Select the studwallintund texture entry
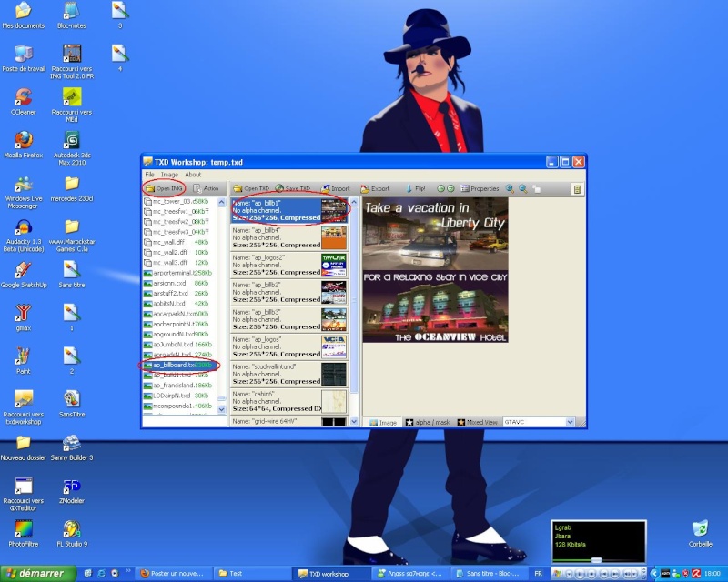This screenshot has height=582, width=728. (289, 374)
